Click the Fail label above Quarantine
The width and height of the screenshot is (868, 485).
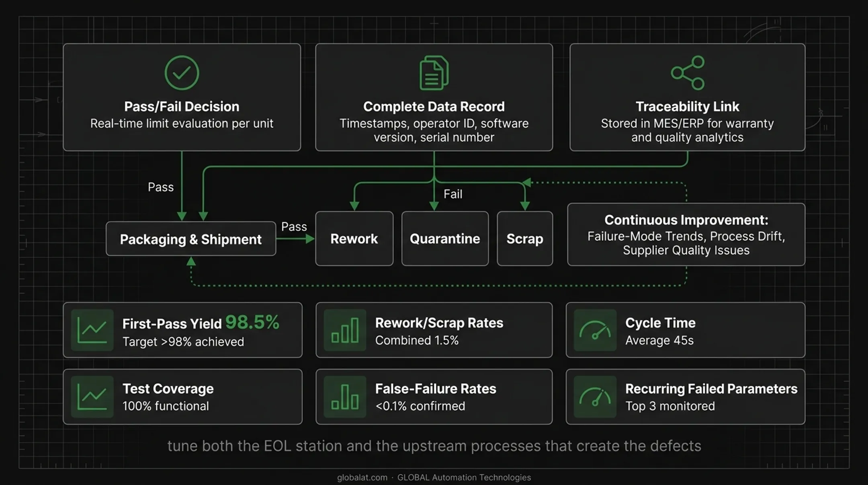(x=453, y=194)
